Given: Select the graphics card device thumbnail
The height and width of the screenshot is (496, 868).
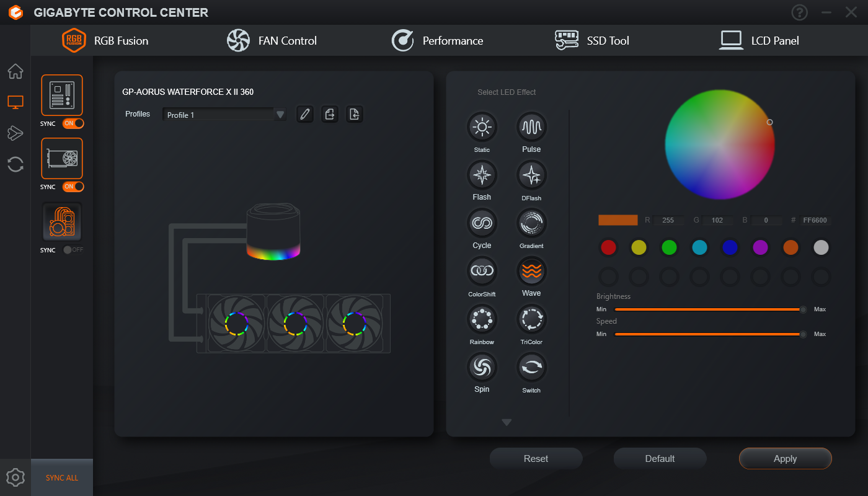Looking at the screenshot, I should [x=62, y=158].
